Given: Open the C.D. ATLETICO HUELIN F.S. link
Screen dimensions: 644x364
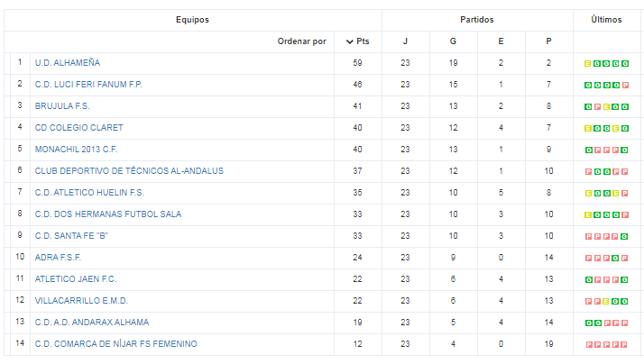Looking at the screenshot, I should (89, 193).
